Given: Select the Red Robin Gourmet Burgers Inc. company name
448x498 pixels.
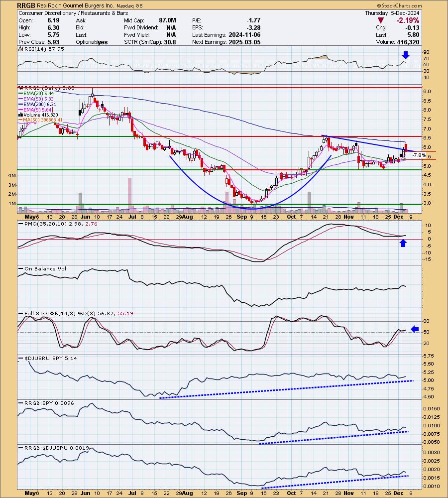Looking at the screenshot, I should coord(76,5).
